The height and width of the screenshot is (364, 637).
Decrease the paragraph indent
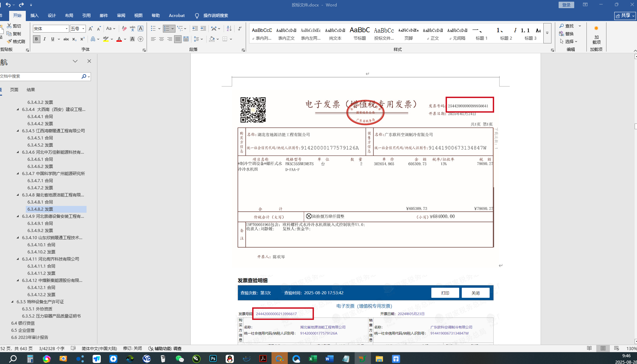[195, 28]
